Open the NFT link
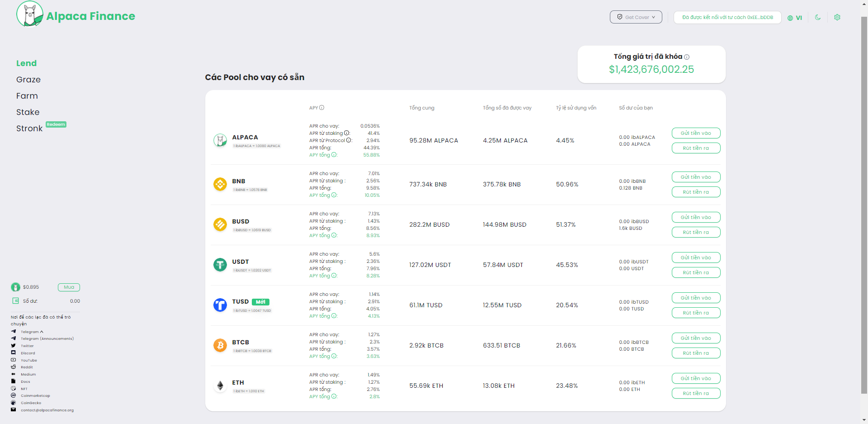 [24, 389]
